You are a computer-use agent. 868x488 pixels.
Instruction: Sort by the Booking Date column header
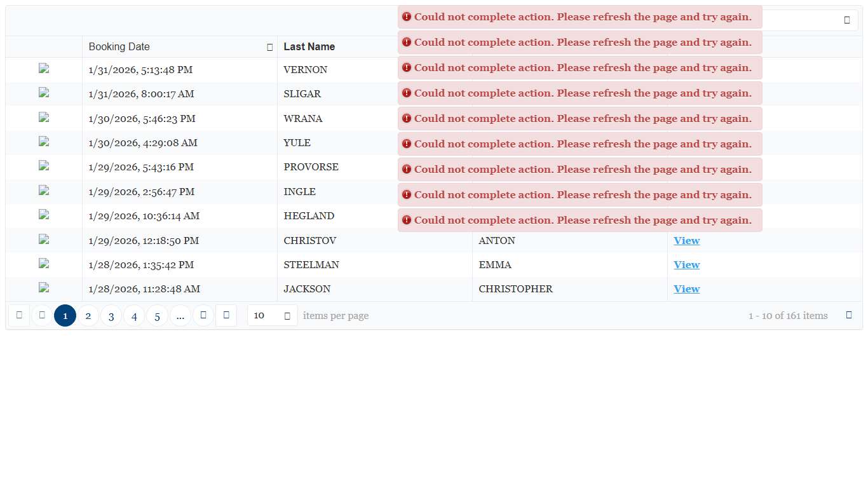119,47
